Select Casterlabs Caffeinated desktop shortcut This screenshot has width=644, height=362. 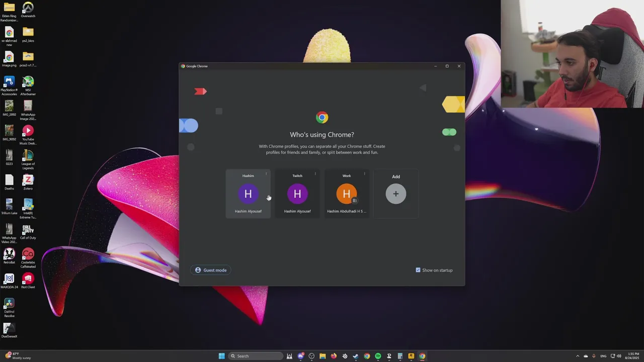click(x=28, y=258)
